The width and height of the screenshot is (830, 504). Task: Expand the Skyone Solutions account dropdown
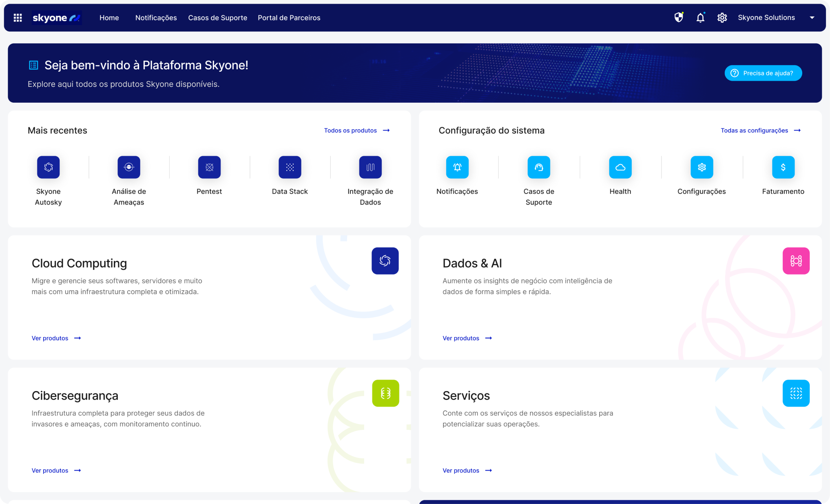[x=812, y=18]
